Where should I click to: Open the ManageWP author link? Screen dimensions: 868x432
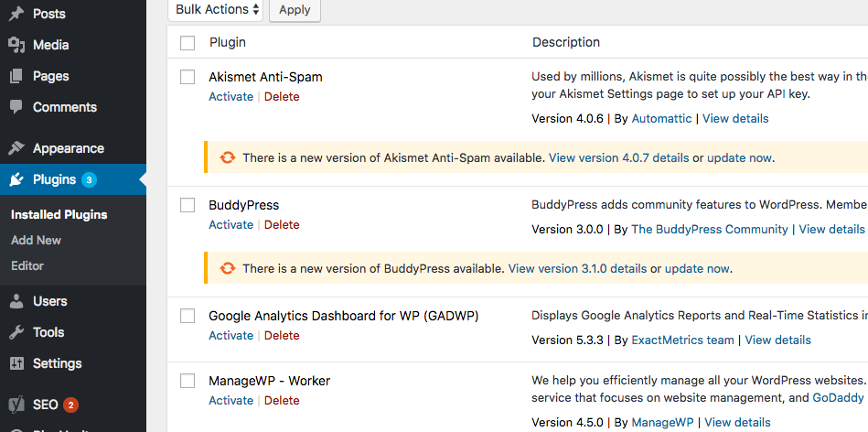(662, 423)
